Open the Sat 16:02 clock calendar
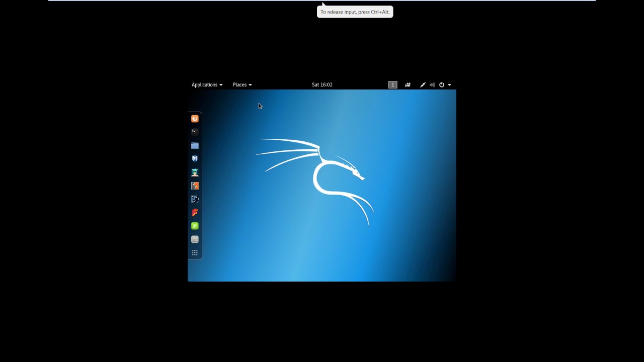 click(322, 85)
